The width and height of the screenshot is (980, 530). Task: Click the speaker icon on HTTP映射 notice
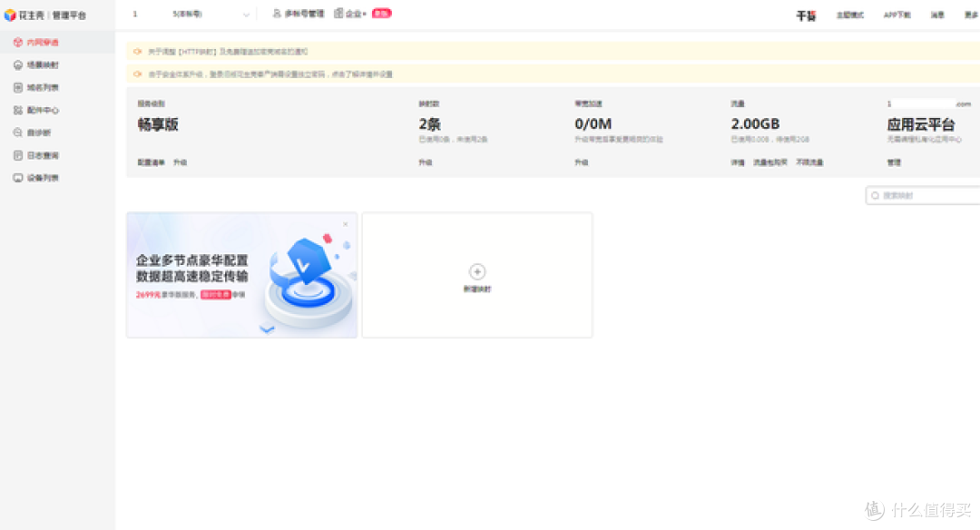click(138, 51)
